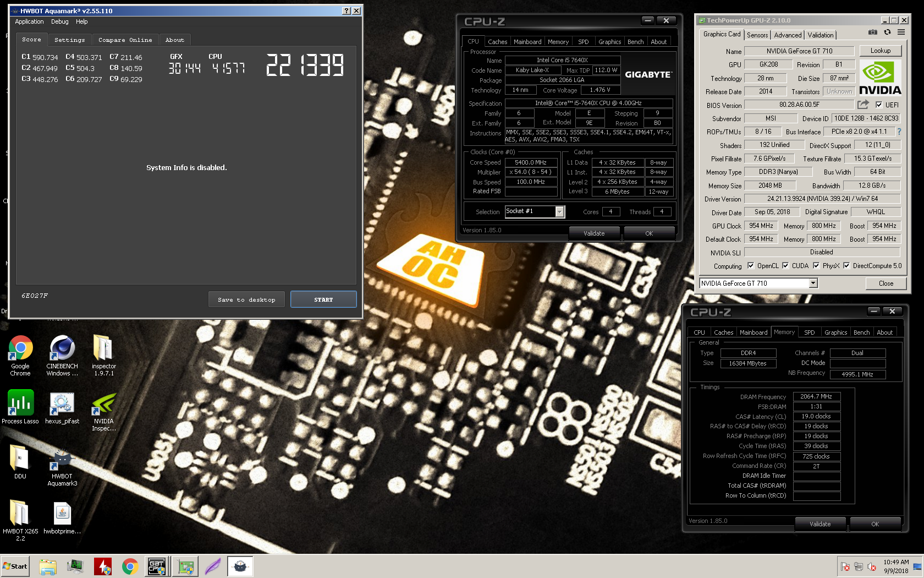This screenshot has height=578, width=924.
Task: Click the Show Desktop button in the tray
Action: (918, 566)
